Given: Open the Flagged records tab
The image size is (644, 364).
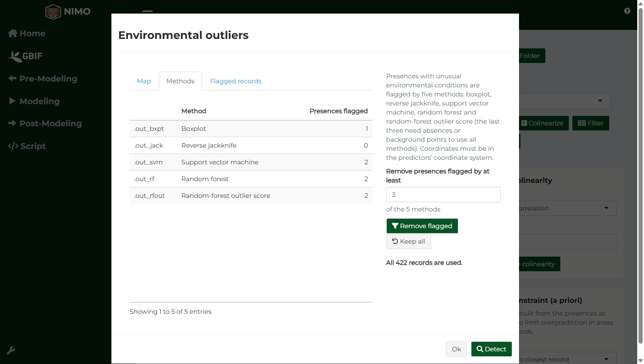Looking at the screenshot, I should [x=235, y=81].
